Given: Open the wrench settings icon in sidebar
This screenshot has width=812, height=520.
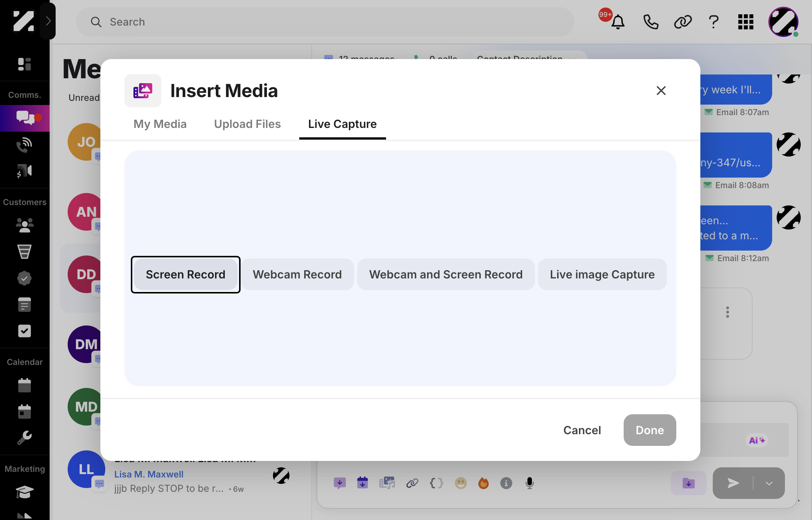Looking at the screenshot, I should tap(24, 438).
